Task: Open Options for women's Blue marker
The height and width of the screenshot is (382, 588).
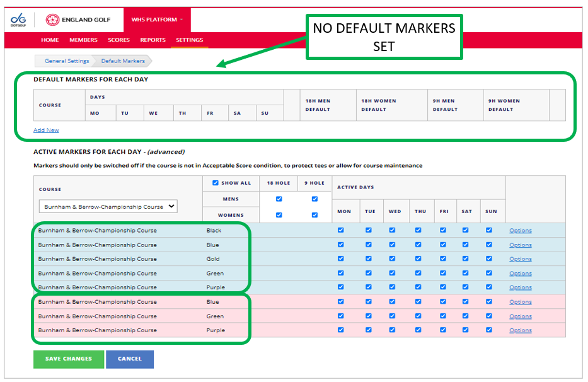Action: coord(521,302)
